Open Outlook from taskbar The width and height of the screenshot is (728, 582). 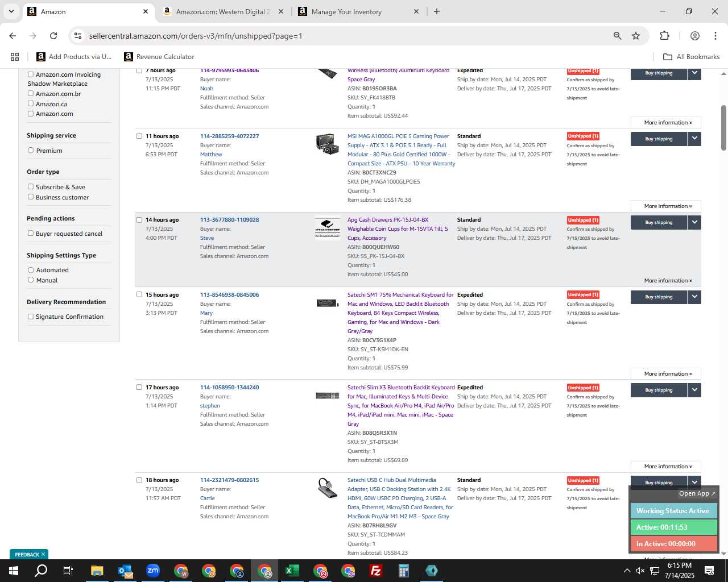125,571
